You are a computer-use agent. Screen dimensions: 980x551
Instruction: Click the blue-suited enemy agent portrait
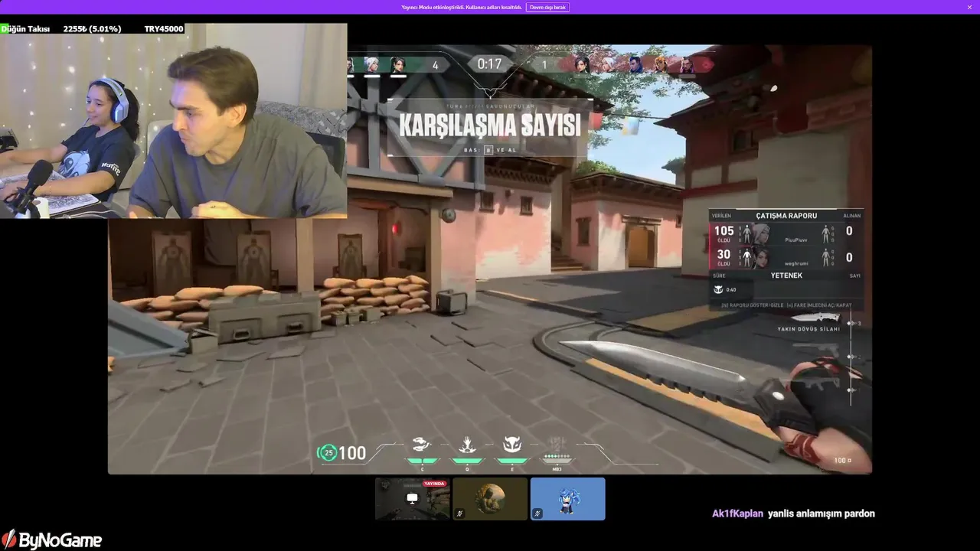[635, 65]
